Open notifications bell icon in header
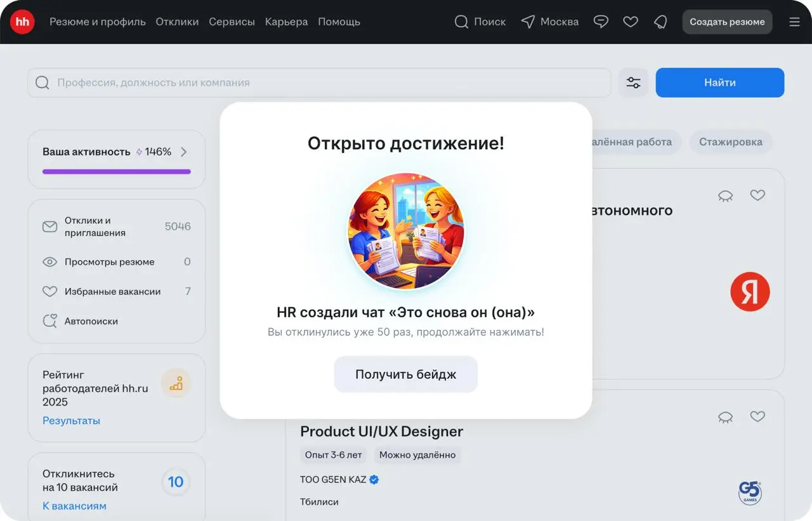 click(x=660, y=22)
